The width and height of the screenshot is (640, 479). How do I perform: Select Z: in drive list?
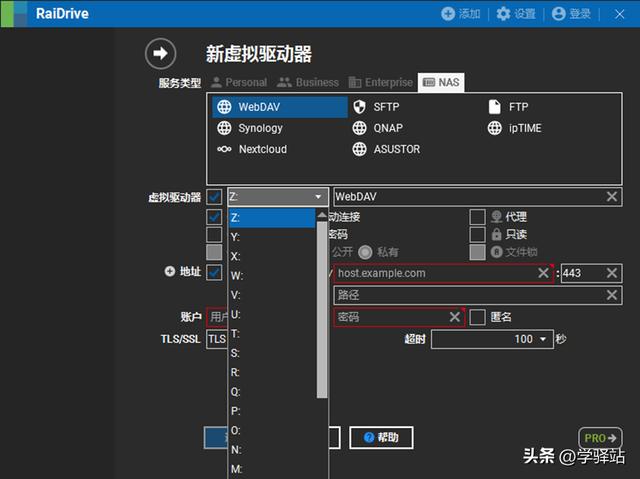[x=271, y=218]
